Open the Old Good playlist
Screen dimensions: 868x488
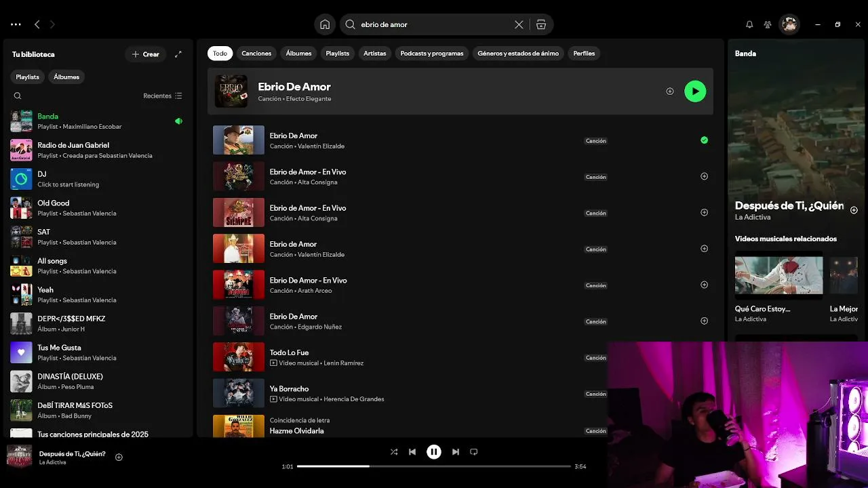pos(98,208)
